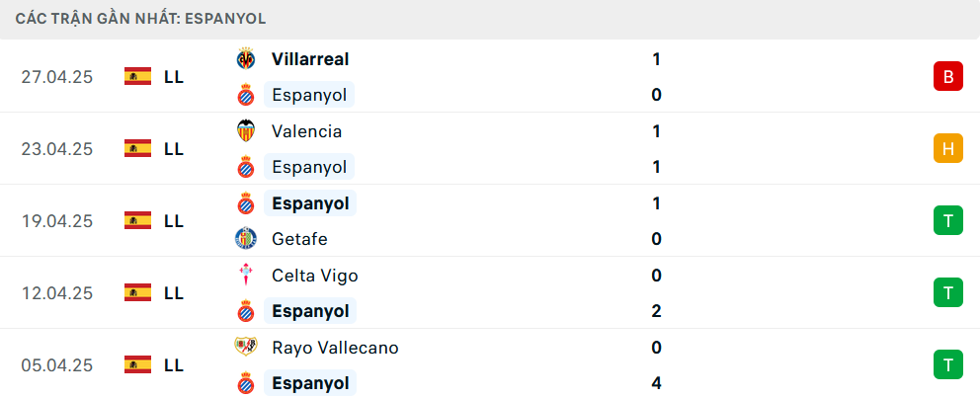Click the Villarreal club crest icon
This screenshot has height=398, width=980.
point(246,59)
